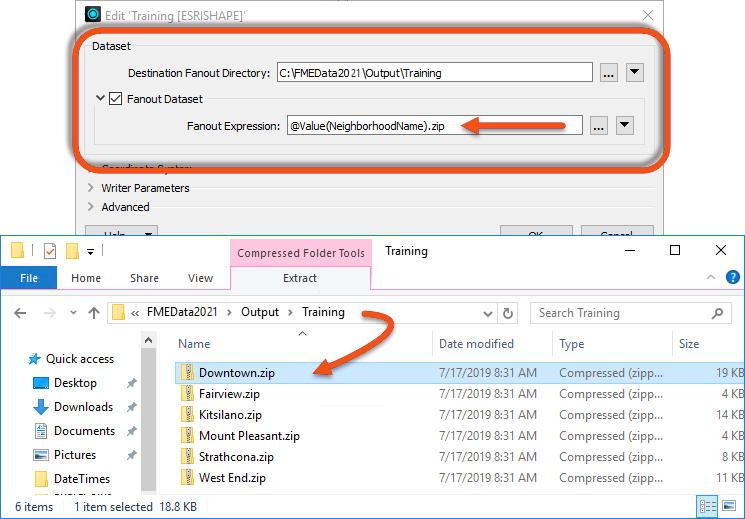Open Downloads in navigation pane
Image resolution: width=745 pixels, height=519 pixels.
click(x=73, y=407)
